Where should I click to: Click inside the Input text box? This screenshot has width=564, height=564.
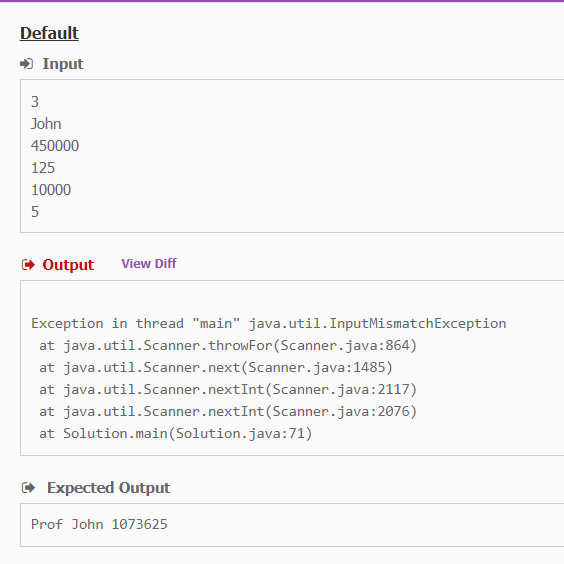(292, 156)
